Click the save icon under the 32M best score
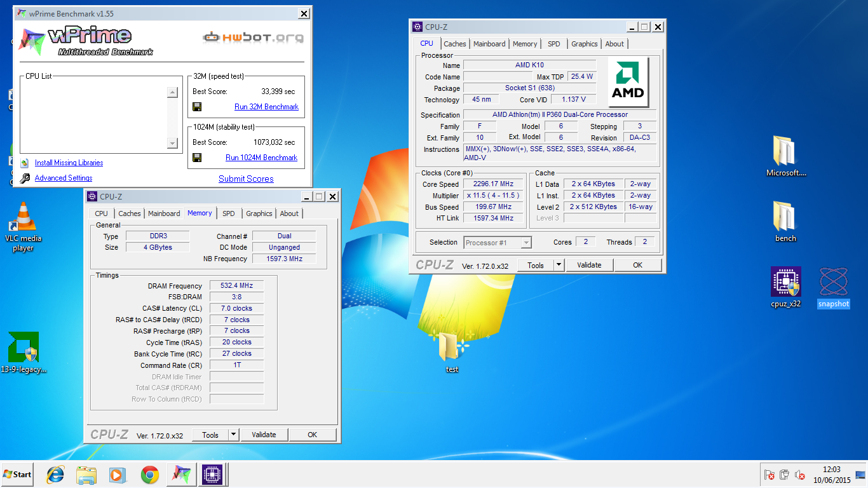This screenshot has width=868, height=488. tap(197, 107)
